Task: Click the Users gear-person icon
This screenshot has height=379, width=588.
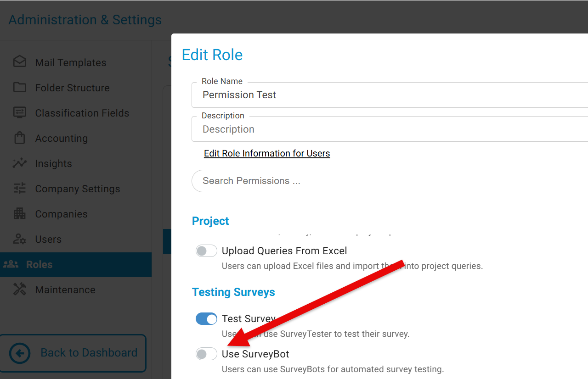Action: click(19, 239)
